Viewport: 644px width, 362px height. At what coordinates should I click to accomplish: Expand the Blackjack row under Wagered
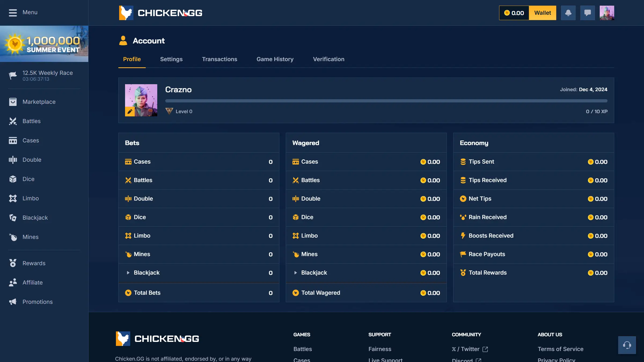[296, 273]
